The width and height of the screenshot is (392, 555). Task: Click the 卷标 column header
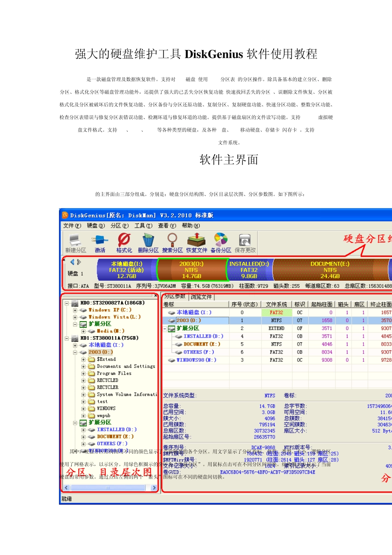[196, 304]
